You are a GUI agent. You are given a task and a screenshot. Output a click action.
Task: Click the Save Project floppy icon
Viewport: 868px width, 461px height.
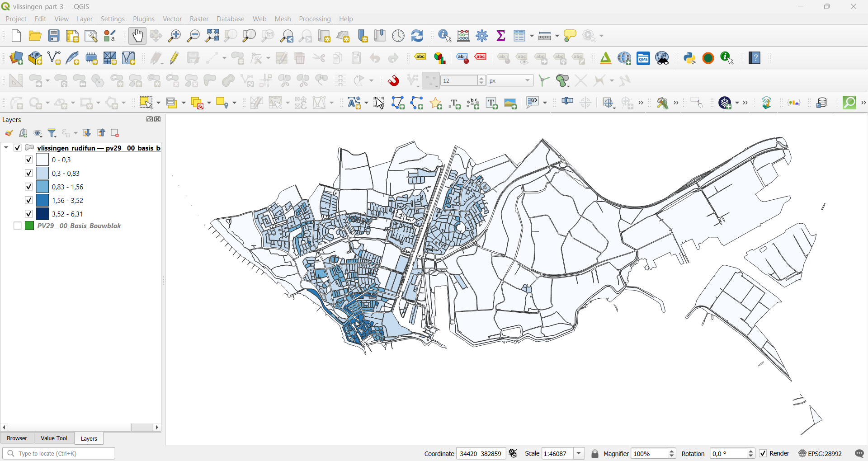54,36
